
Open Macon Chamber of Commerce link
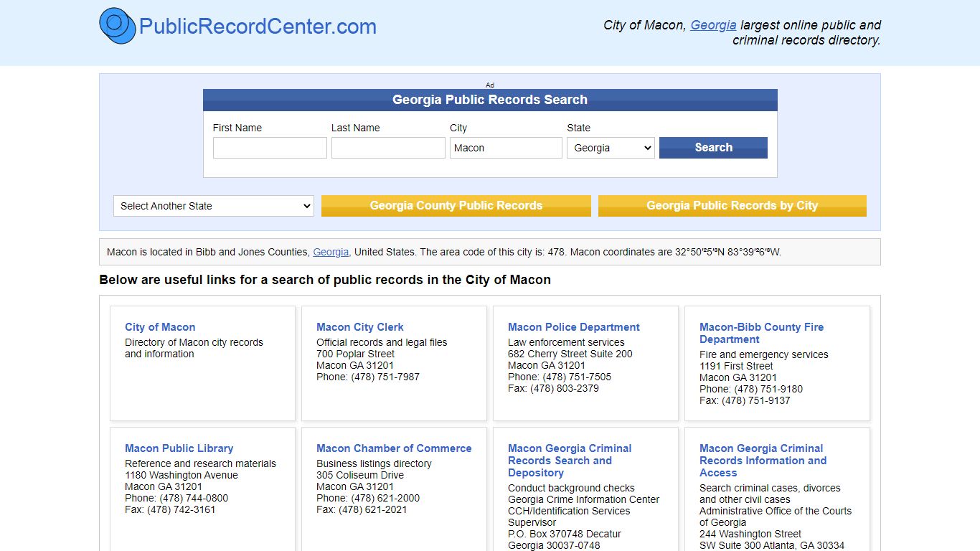click(394, 448)
